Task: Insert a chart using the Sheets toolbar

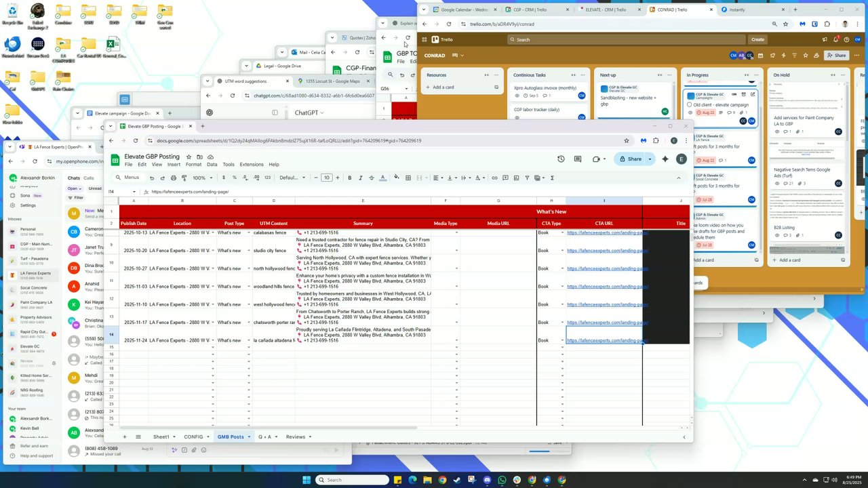Action: click(x=516, y=178)
